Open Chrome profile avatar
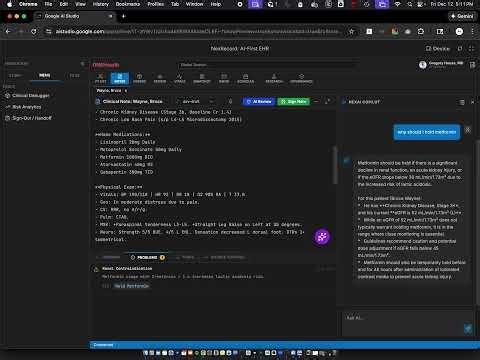Viewport: 480px width, 360px height. pyautogui.click(x=459, y=31)
